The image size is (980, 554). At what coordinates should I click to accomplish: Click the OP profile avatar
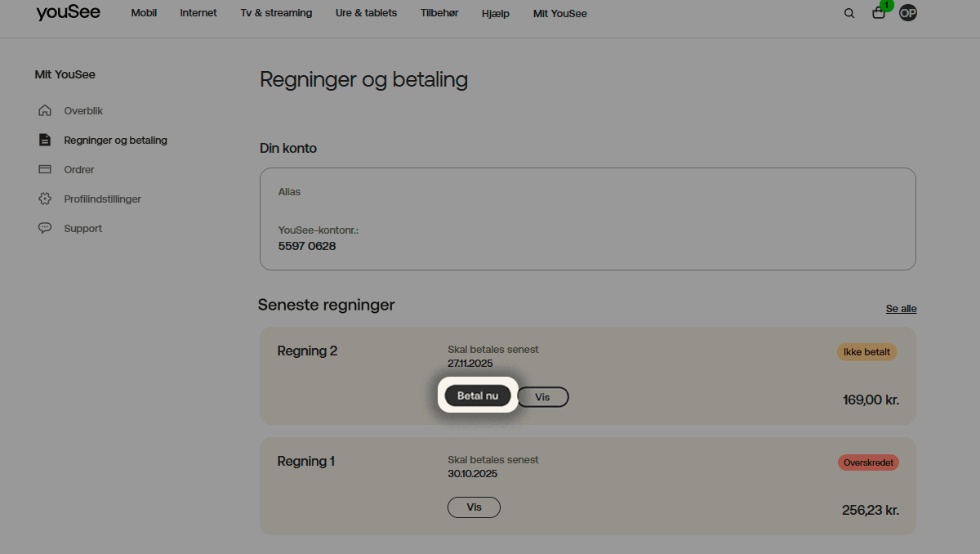pyautogui.click(x=908, y=13)
